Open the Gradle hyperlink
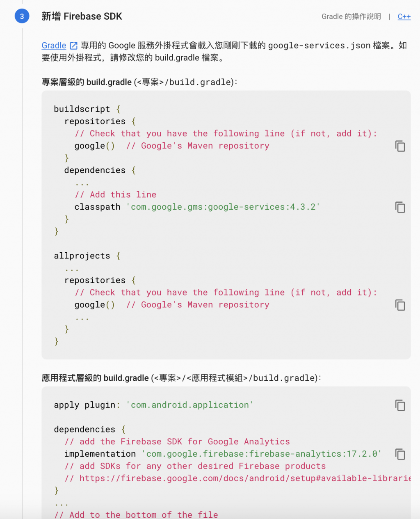 (x=54, y=46)
